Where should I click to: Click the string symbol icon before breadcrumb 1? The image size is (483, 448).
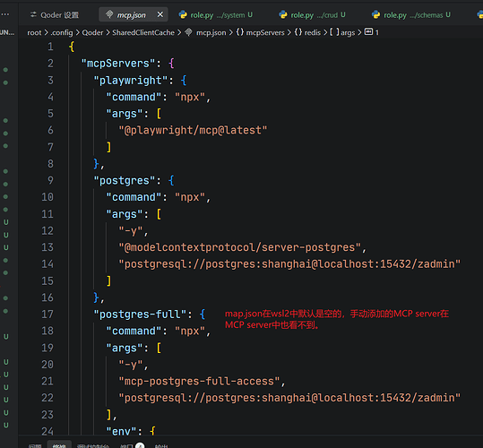coord(368,31)
